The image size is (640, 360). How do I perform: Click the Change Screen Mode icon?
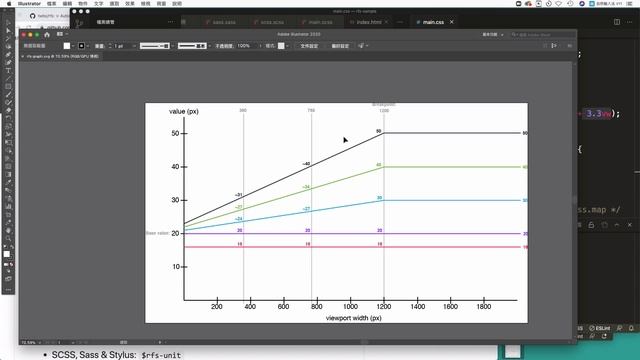(x=8, y=279)
